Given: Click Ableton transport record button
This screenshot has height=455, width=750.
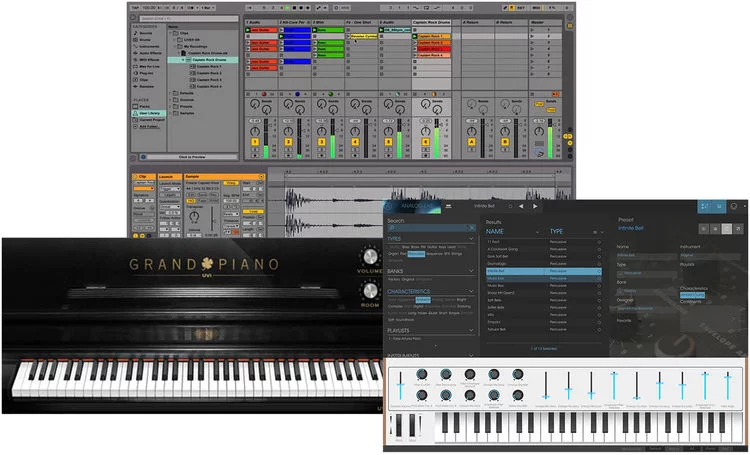Looking at the screenshot, I should (x=301, y=8).
